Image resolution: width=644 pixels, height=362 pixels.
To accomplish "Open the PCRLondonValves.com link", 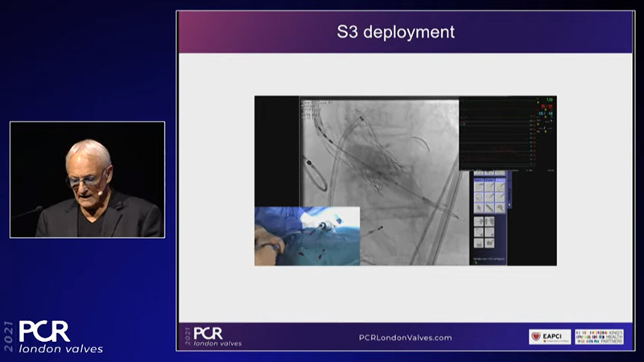I will pos(405,338).
